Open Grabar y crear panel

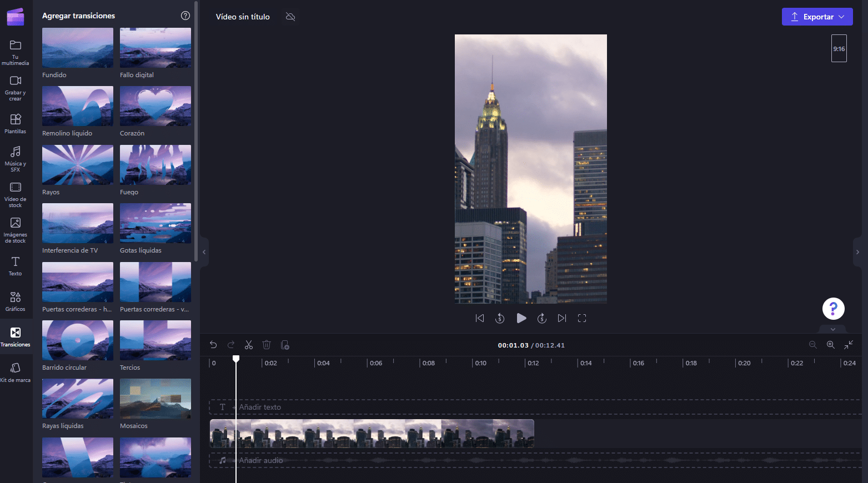16,88
